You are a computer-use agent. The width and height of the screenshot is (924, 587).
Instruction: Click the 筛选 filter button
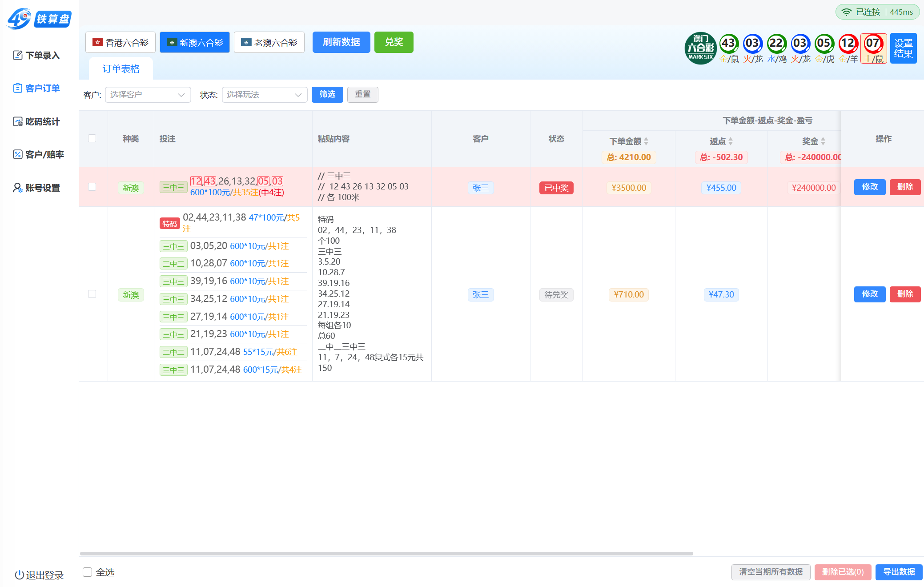point(327,95)
